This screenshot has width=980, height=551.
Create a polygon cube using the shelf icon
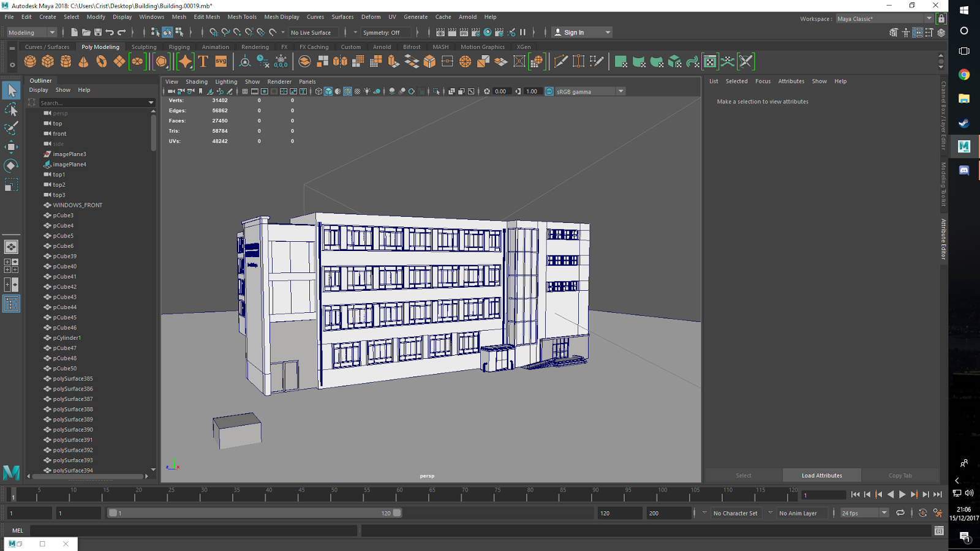click(x=48, y=61)
